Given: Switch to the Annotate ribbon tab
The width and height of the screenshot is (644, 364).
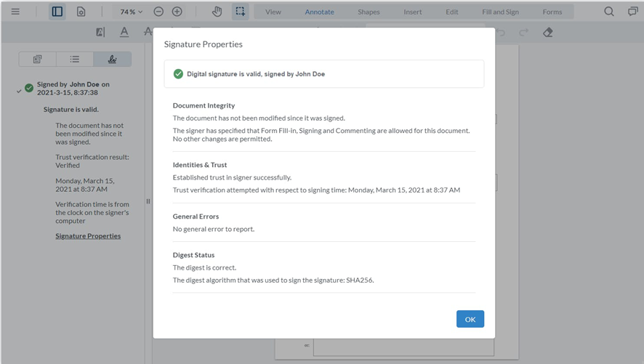Looking at the screenshot, I should click(319, 12).
